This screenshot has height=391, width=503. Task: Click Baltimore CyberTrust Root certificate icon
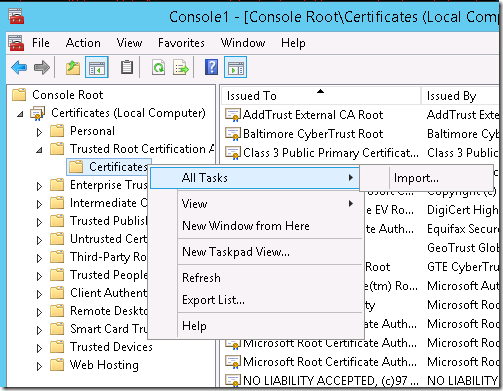point(232,134)
